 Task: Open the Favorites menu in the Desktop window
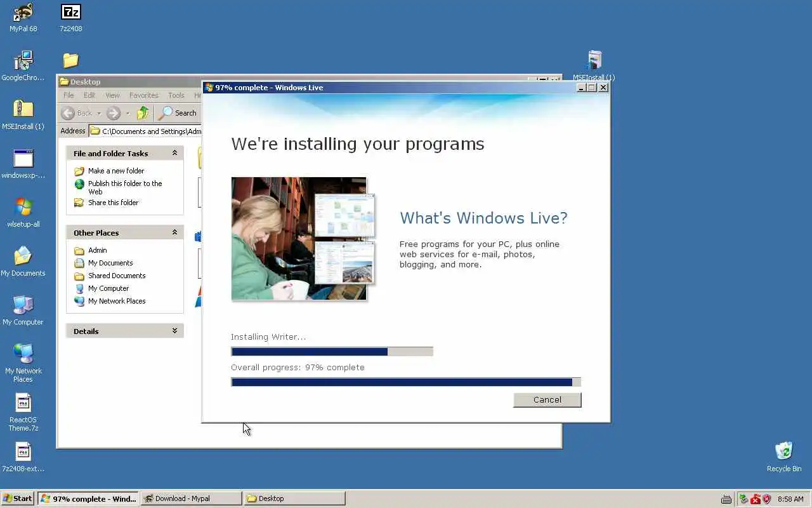[144, 95]
